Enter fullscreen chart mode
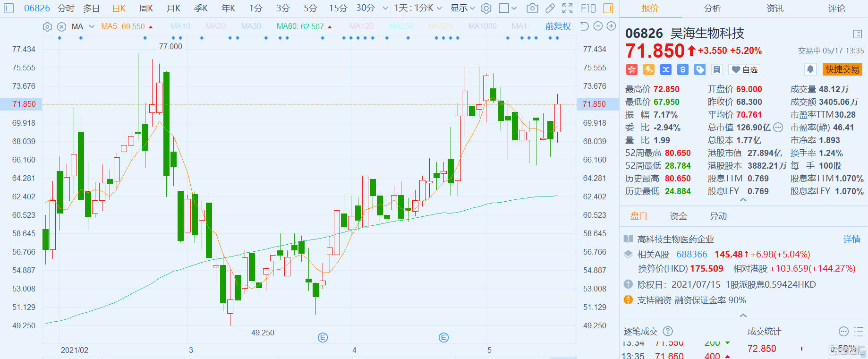868x359 pixels. [568, 8]
